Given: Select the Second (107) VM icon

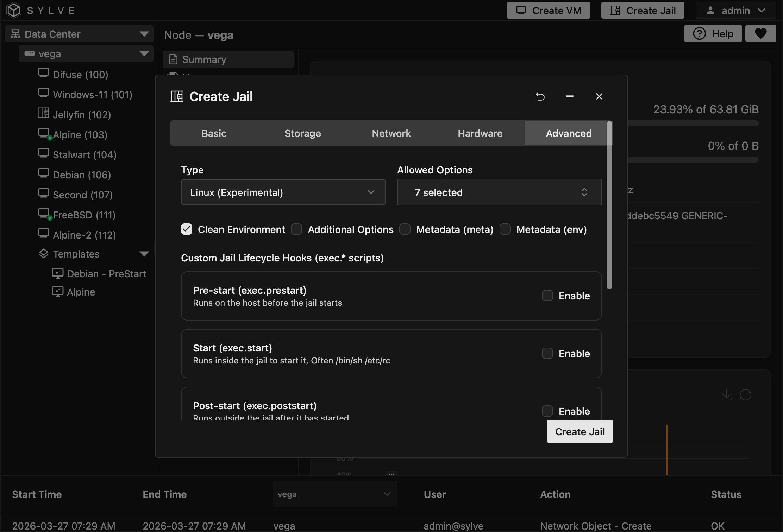Looking at the screenshot, I should pos(44,194).
